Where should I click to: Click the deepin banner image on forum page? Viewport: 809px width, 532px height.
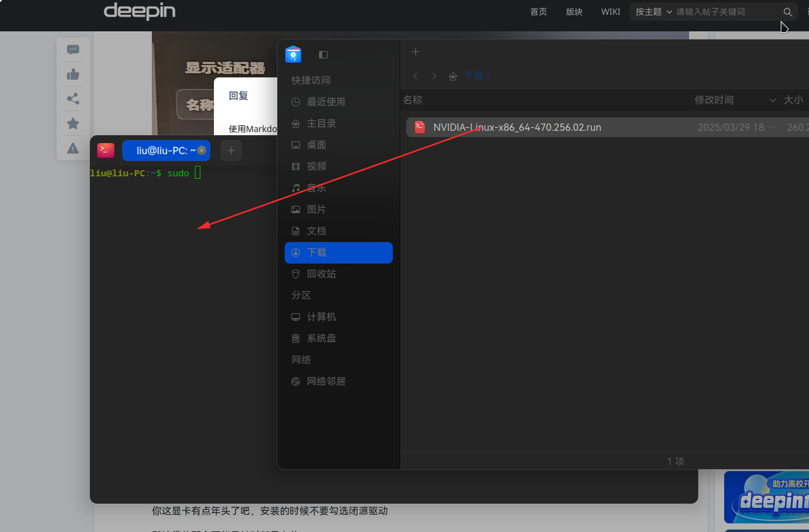click(767, 497)
